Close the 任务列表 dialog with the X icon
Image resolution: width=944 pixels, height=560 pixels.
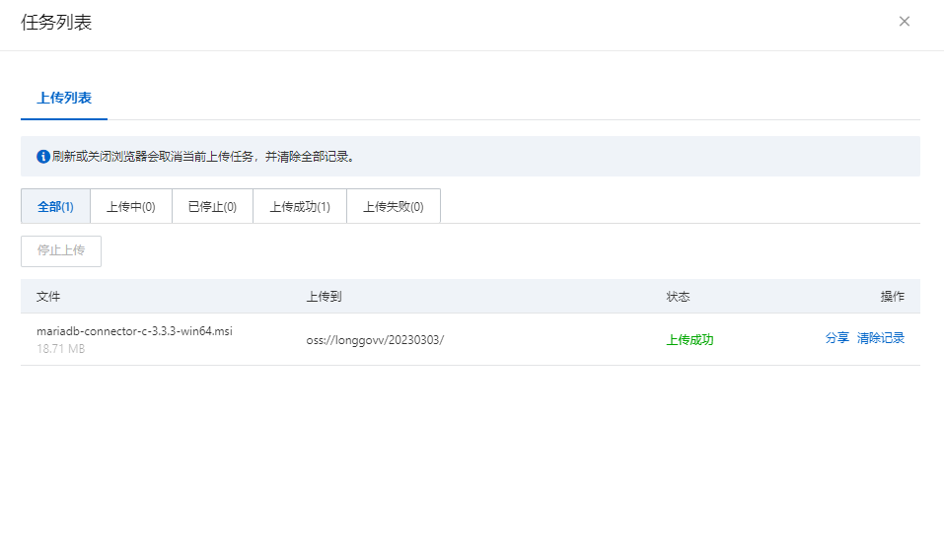[904, 22]
